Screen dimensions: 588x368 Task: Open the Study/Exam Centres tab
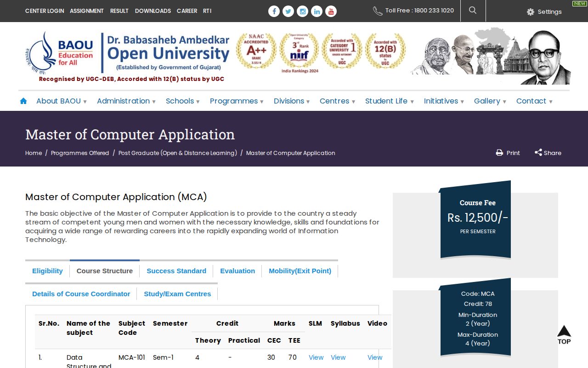coord(177,294)
